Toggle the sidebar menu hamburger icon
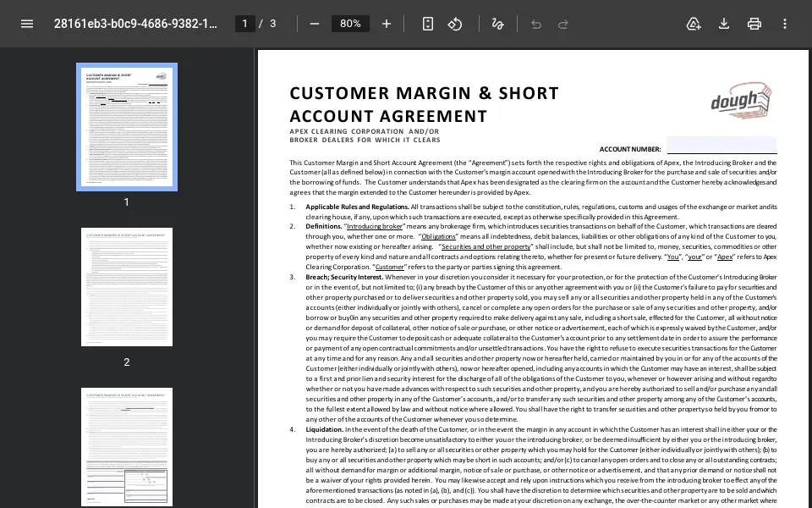812x508 pixels. point(27,24)
